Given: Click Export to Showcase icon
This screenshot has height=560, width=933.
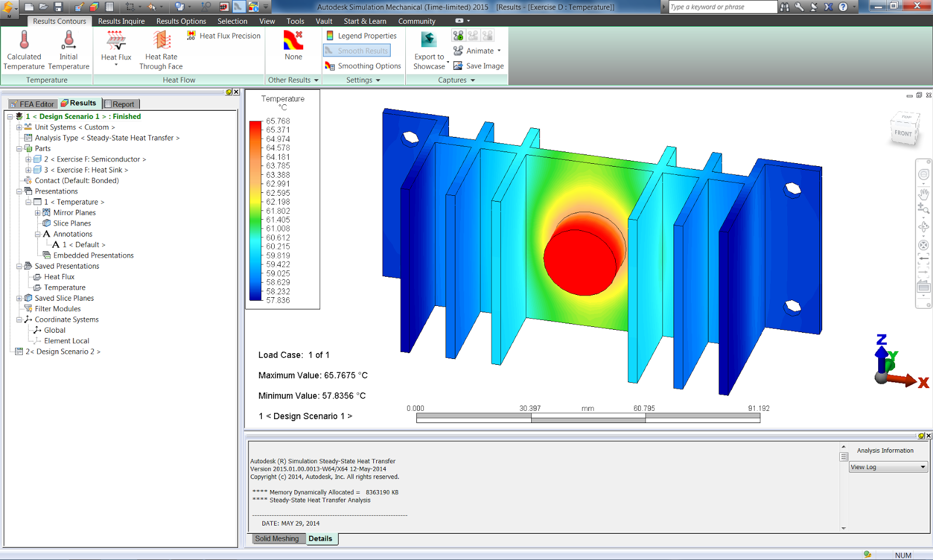Looking at the screenshot, I should coord(429,40).
